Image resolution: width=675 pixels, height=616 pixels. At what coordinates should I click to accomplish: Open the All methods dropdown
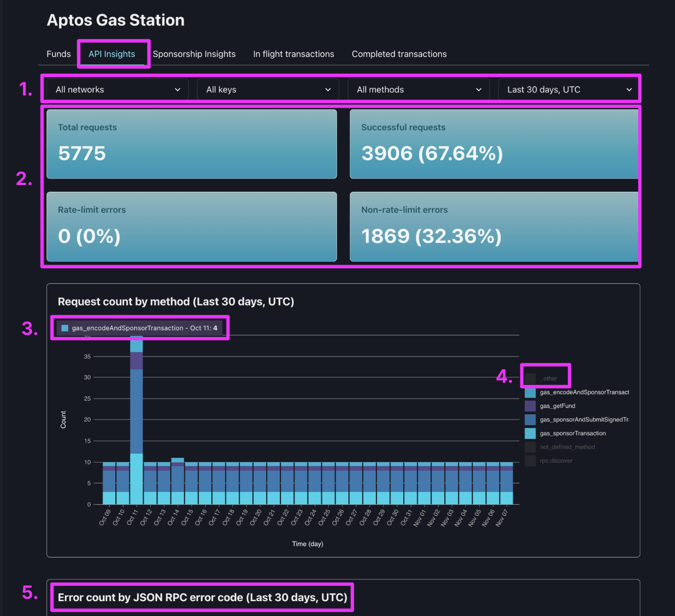(419, 90)
